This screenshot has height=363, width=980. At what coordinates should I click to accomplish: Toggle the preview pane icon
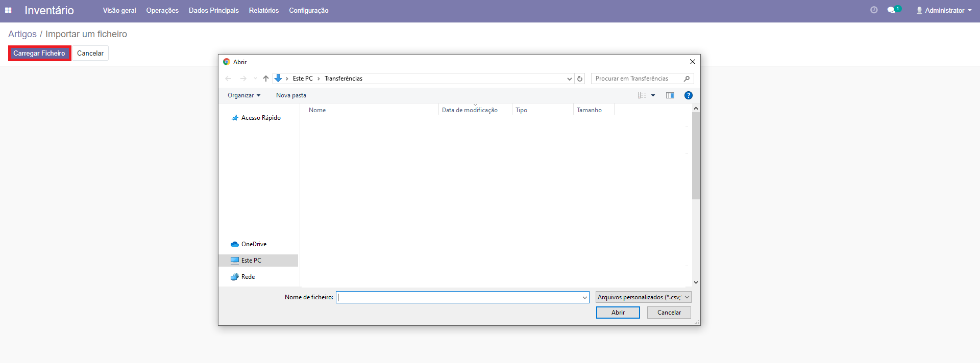coord(670,95)
